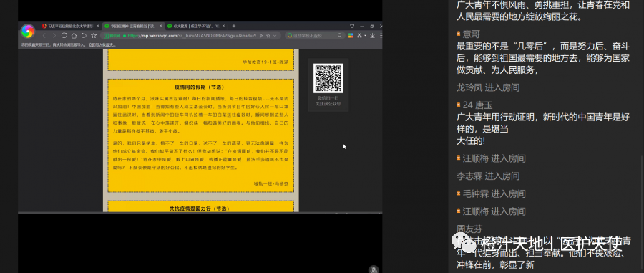Image resolution: width=644 pixels, height=273 pixels.
Task: Open a new tab with plus button
Action: (x=234, y=26)
